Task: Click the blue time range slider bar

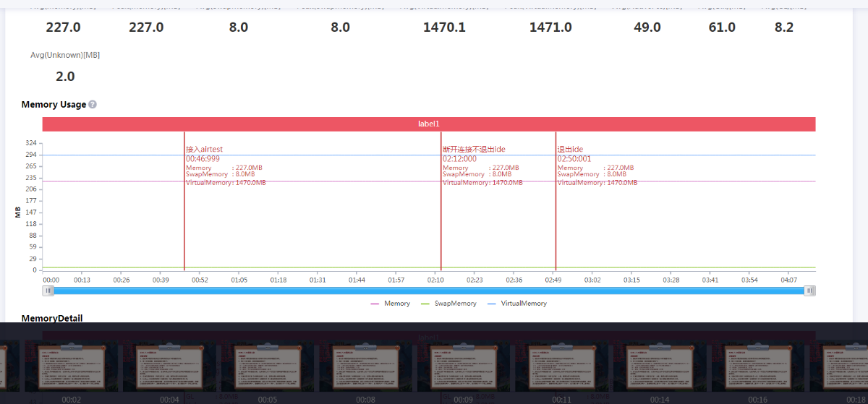Action: (429, 291)
